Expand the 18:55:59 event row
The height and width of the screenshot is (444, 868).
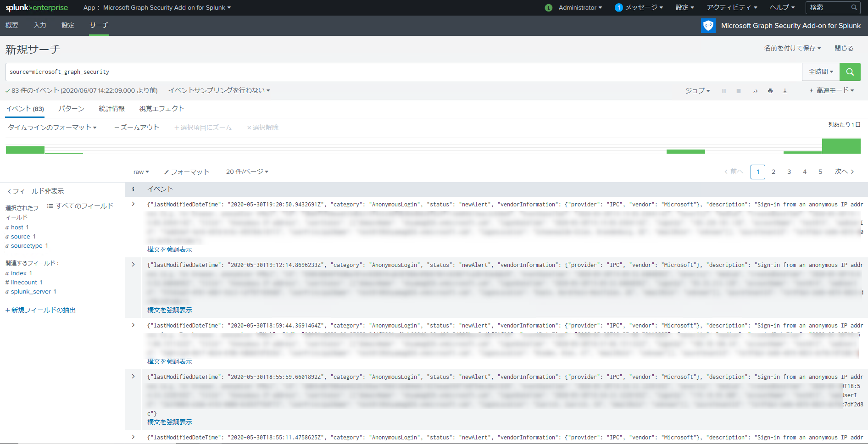click(x=134, y=377)
